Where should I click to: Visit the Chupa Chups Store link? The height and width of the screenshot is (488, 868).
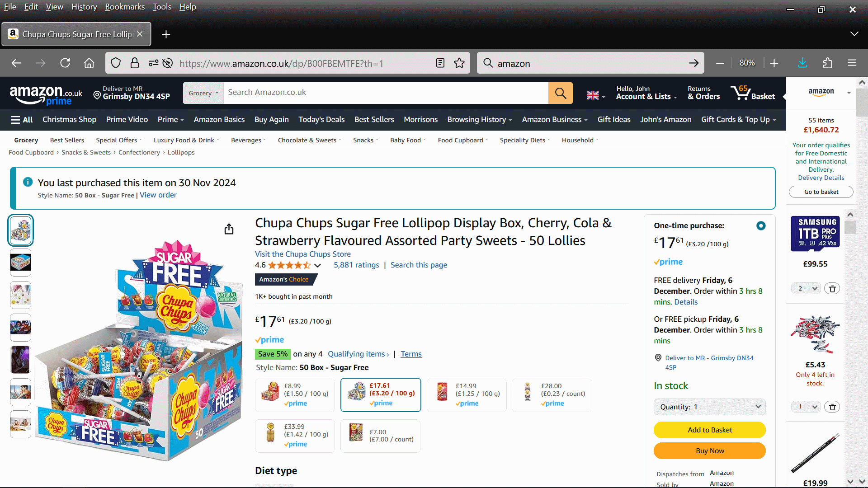(302, 254)
